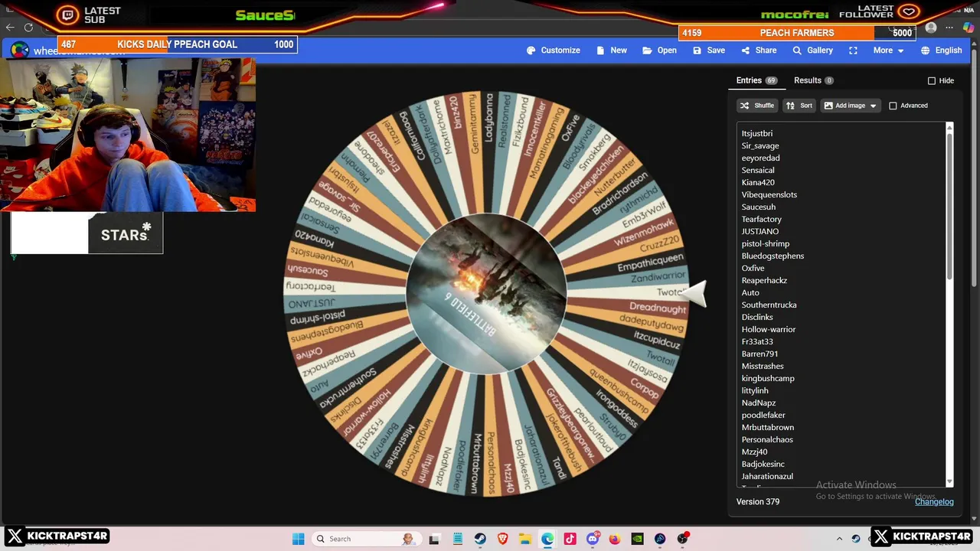The width and height of the screenshot is (980, 551).
Task: Save the current wheel
Action: click(x=708, y=51)
